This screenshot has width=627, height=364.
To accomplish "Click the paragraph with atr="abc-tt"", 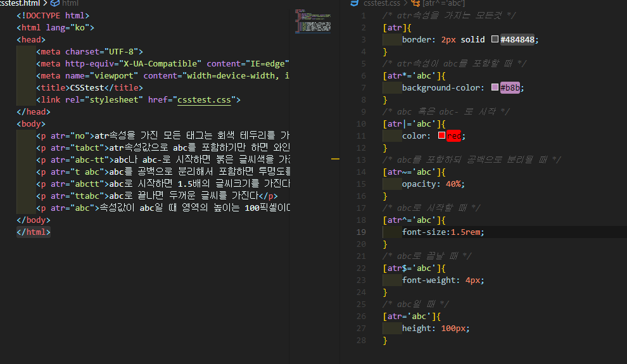I will [162, 160].
